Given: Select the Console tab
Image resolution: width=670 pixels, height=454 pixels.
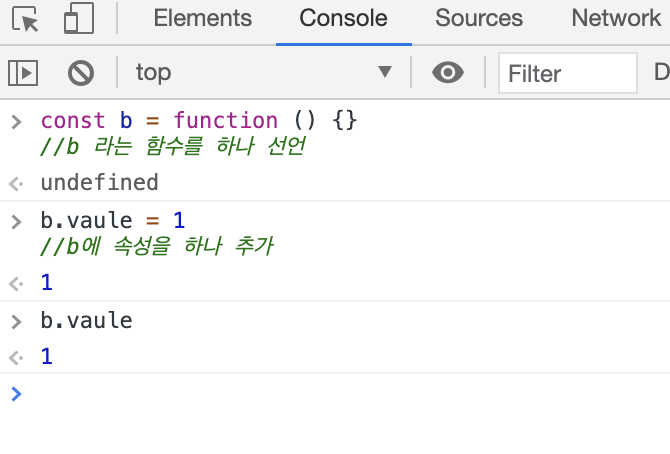Looking at the screenshot, I should pos(343,18).
